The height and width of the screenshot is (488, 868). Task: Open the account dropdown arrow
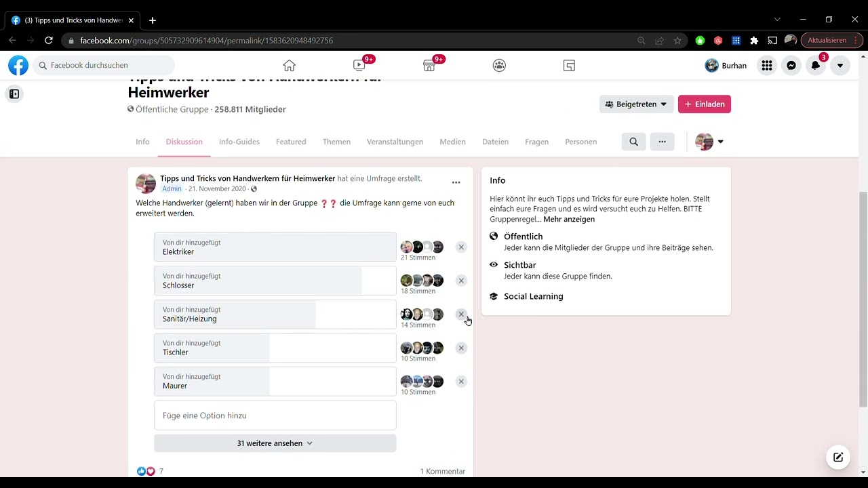pyautogui.click(x=840, y=65)
